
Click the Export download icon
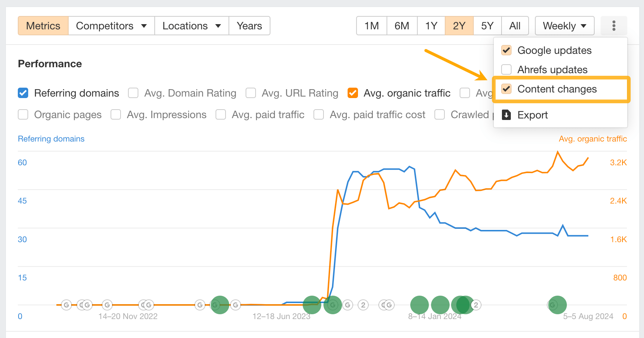506,115
